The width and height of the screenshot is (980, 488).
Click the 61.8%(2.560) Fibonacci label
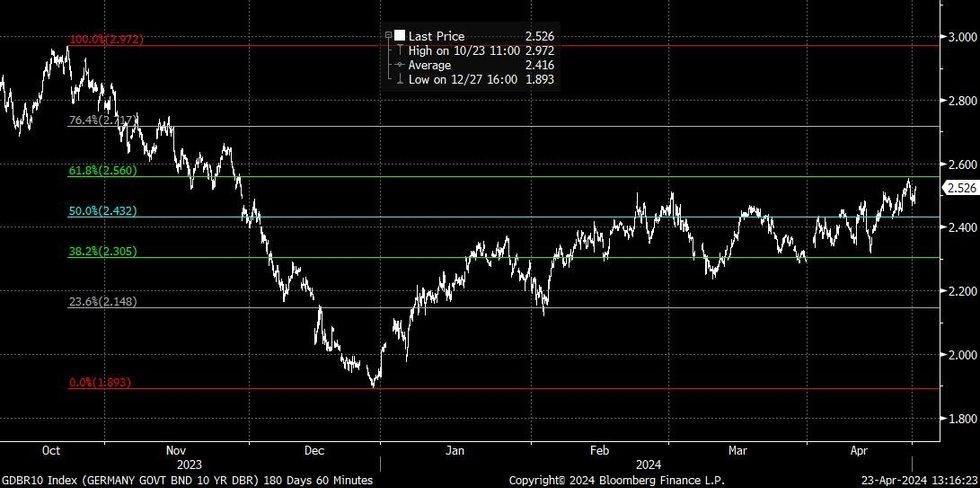tap(102, 171)
